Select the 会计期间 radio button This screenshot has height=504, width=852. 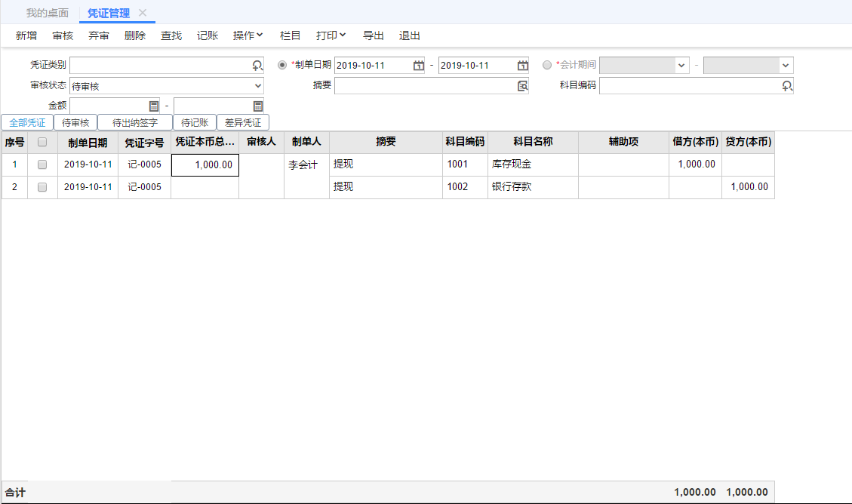click(x=547, y=65)
